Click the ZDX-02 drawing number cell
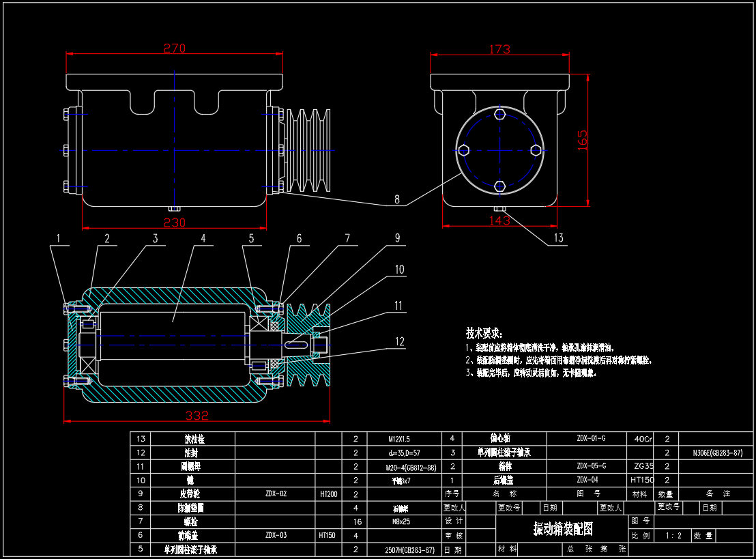 [275, 493]
